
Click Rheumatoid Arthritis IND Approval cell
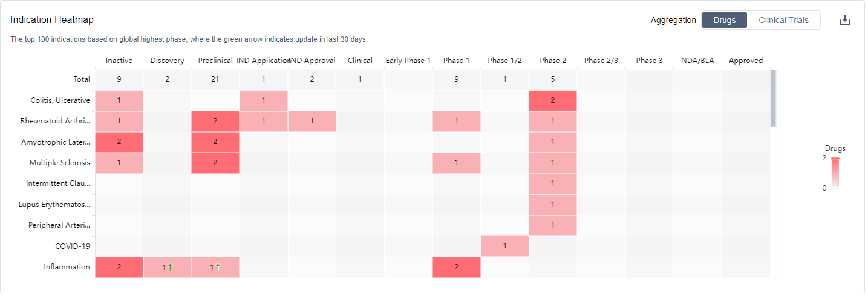(x=312, y=121)
